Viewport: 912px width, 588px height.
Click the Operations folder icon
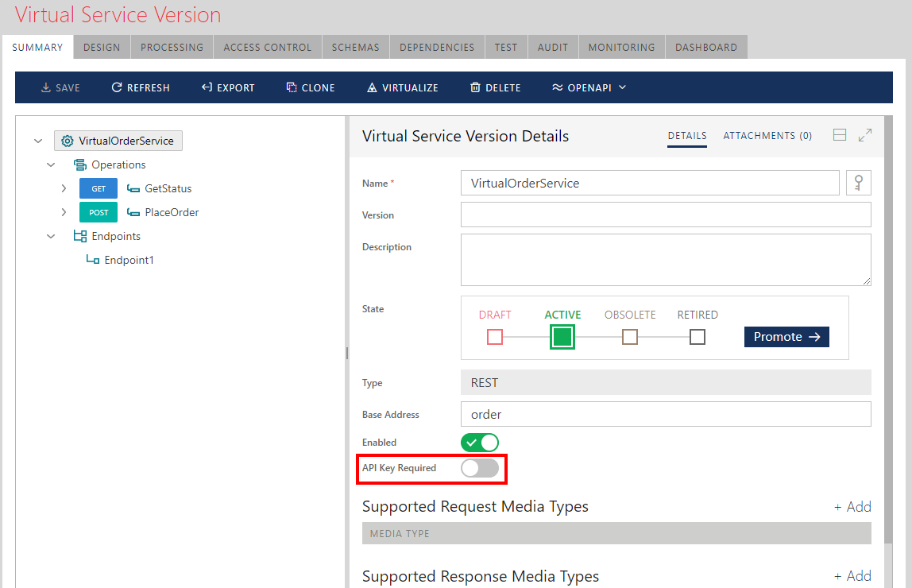coord(79,165)
